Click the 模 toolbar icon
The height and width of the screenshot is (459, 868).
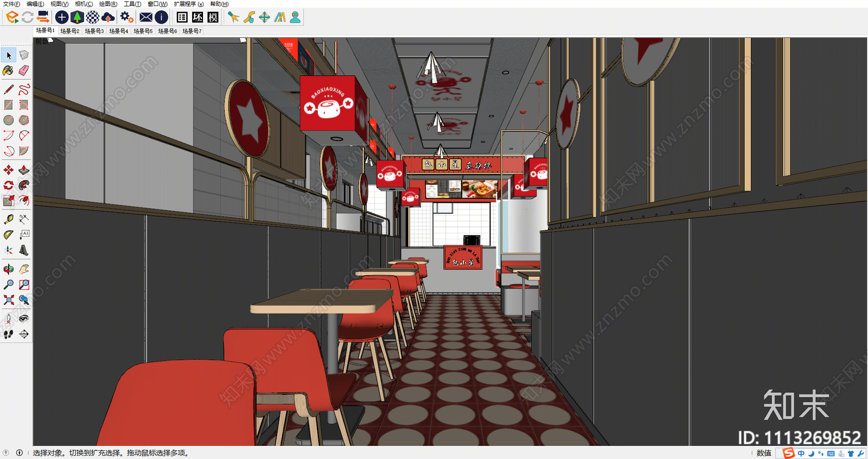(x=213, y=17)
